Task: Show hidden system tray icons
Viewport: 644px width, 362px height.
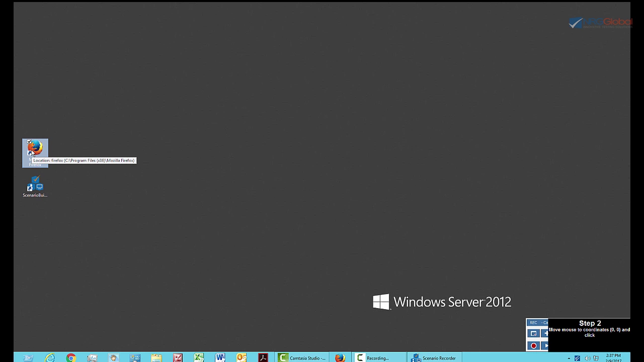Action: coord(569,358)
